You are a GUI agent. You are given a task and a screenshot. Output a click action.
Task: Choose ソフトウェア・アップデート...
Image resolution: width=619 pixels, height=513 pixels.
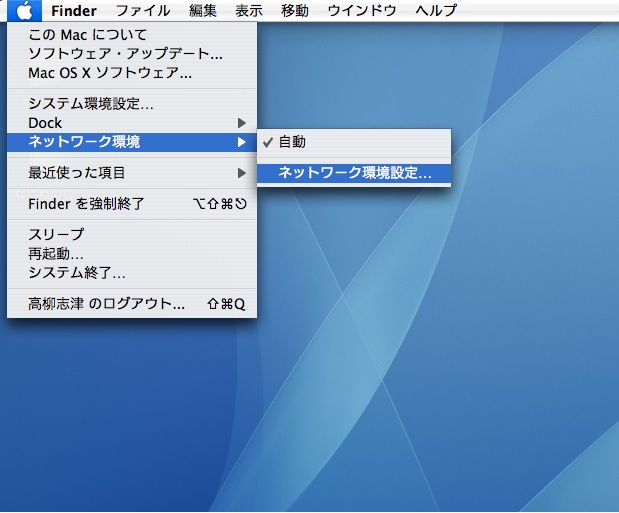click(132, 54)
